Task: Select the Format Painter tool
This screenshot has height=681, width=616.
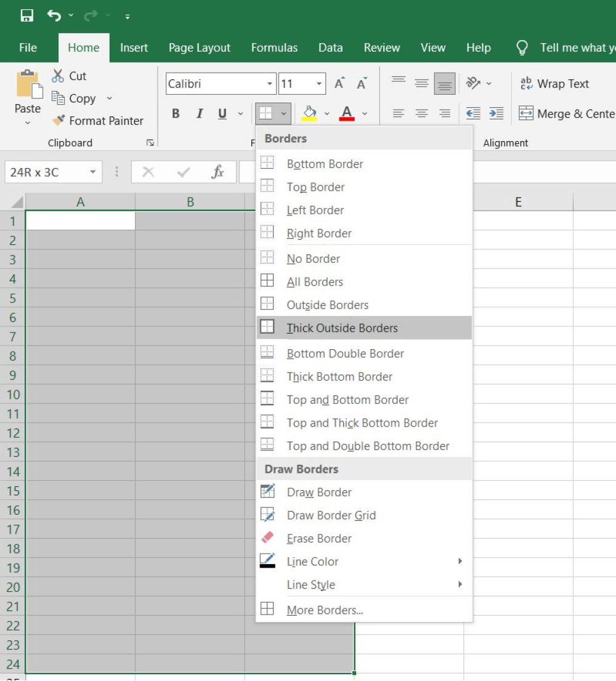Action: pos(99,121)
